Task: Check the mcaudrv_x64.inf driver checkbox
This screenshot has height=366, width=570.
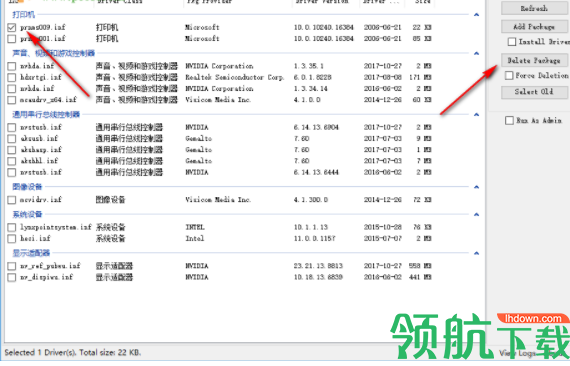Action: pos(12,100)
